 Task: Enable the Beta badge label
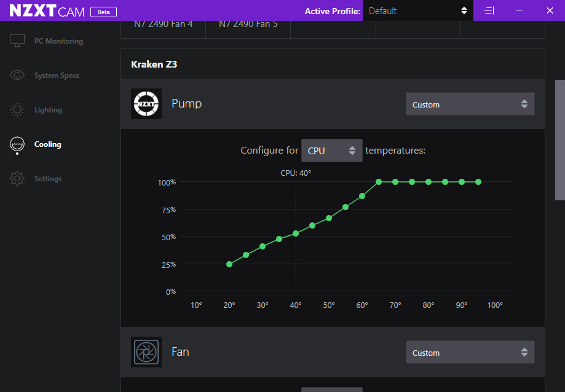coord(103,11)
